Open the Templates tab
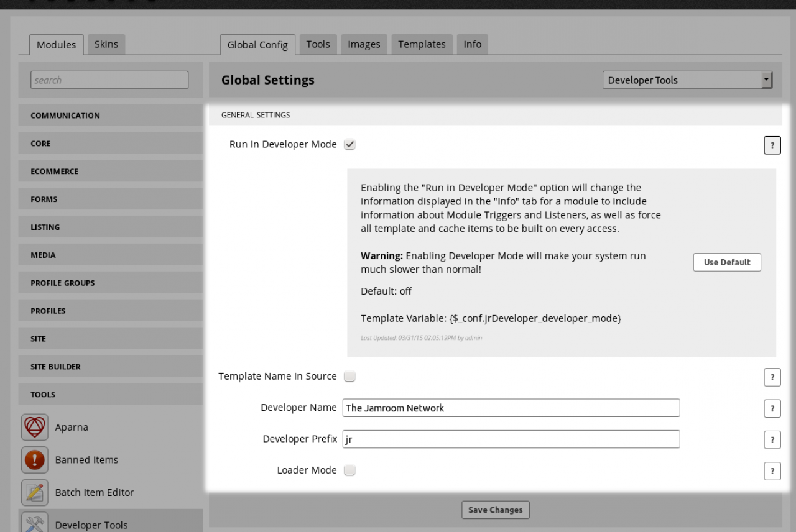The height and width of the screenshot is (532, 796). [x=422, y=44]
